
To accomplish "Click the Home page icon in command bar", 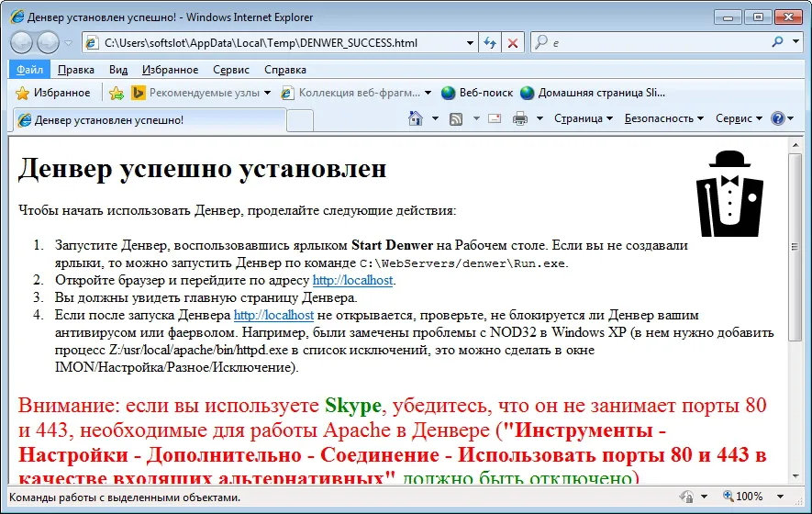I will point(416,118).
